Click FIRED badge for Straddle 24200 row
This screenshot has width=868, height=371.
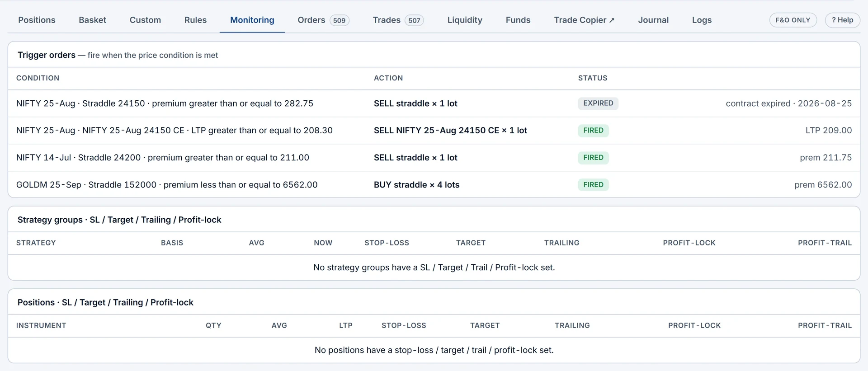[x=593, y=157]
